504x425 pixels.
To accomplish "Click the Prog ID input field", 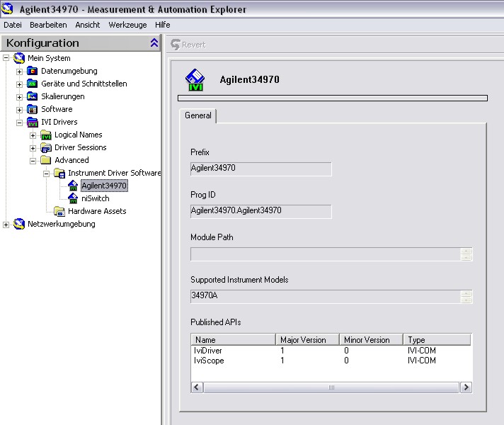I will tap(260, 211).
